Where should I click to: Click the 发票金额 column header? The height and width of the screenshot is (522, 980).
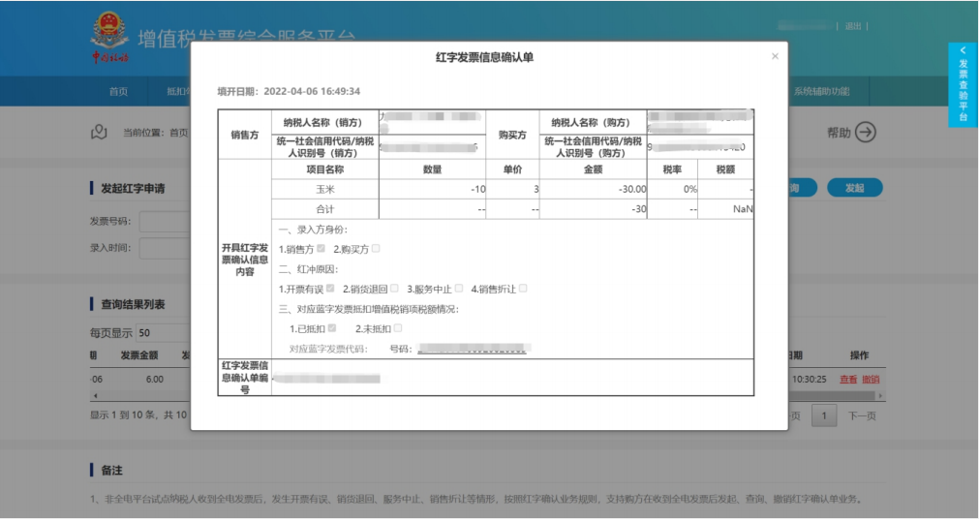coord(139,355)
